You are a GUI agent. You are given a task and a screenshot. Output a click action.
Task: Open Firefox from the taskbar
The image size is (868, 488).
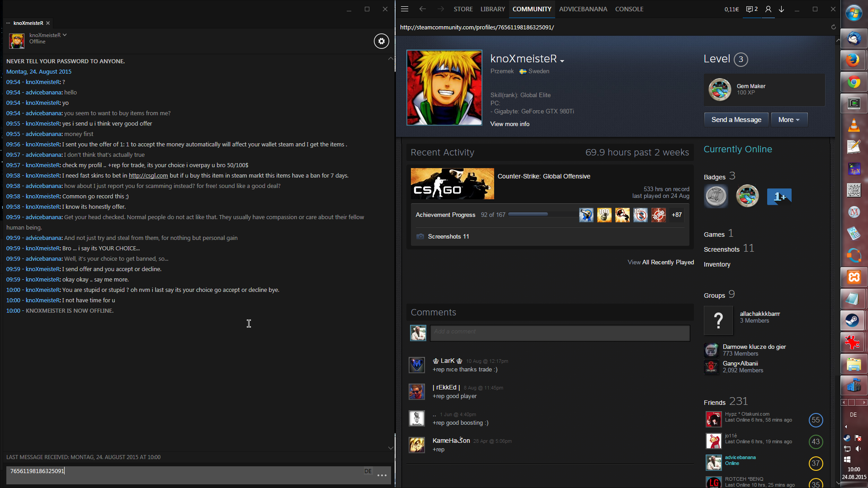coord(853,60)
